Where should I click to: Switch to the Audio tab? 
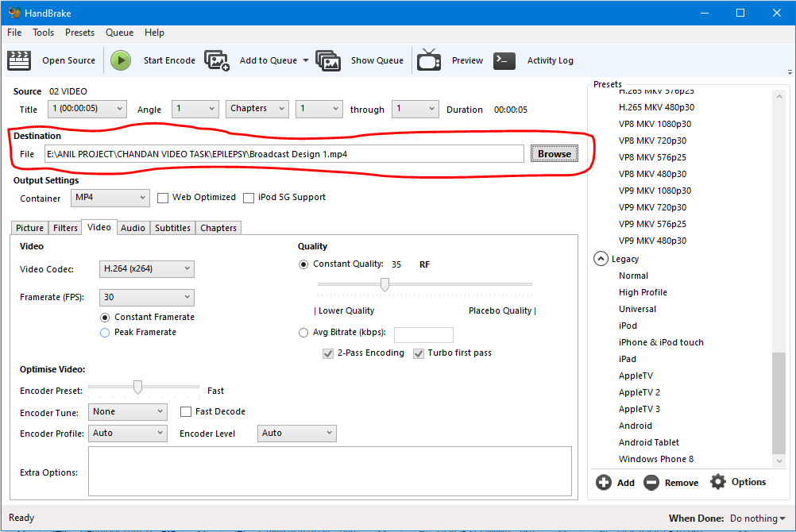[x=133, y=228]
